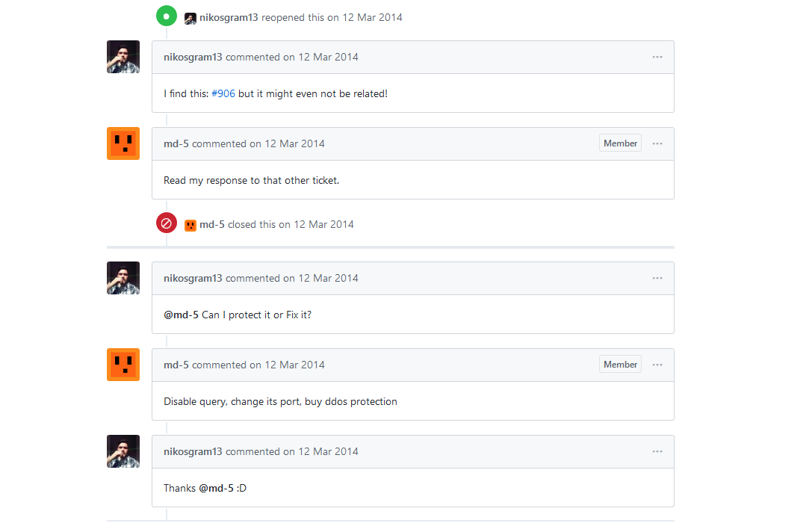This screenshot has height=529, width=812.
Task: Click nikosgram13 username in the reopened event
Action: click(229, 17)
